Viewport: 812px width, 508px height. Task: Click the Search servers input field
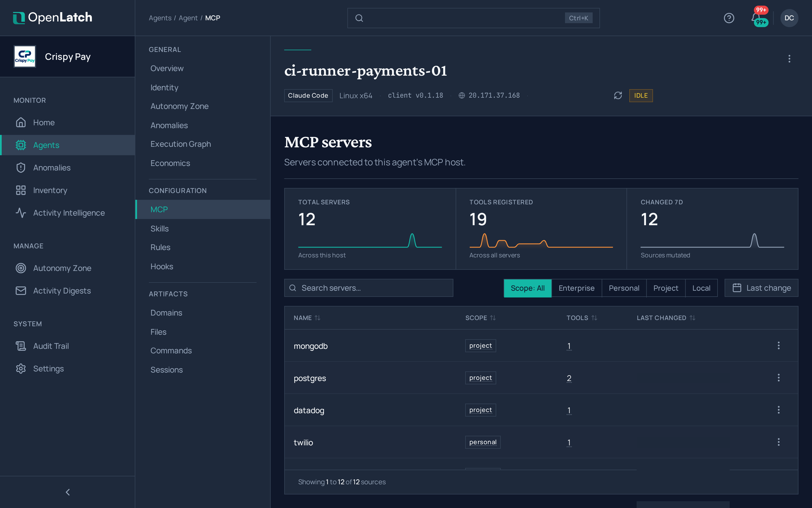[x=369, y=288]
